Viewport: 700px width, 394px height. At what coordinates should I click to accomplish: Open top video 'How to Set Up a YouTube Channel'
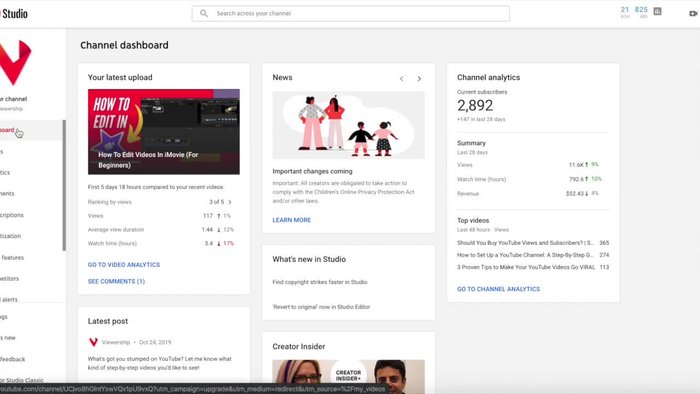coord(525,255)
